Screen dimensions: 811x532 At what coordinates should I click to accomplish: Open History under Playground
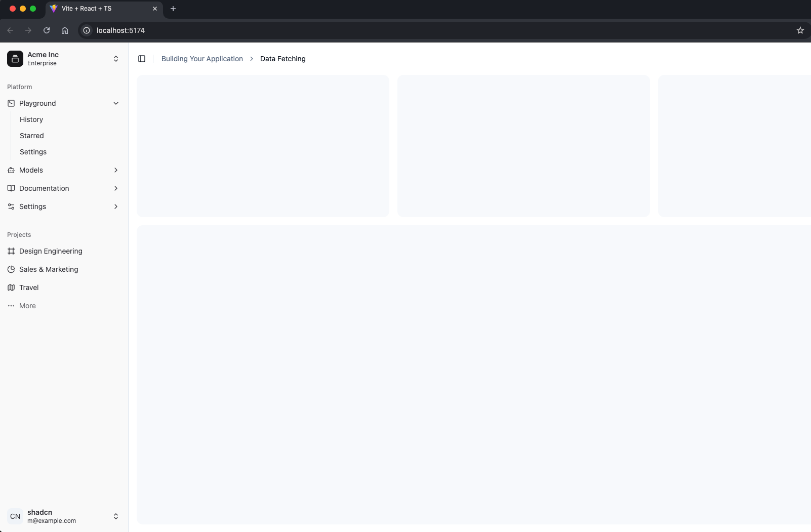click(31, 119)
